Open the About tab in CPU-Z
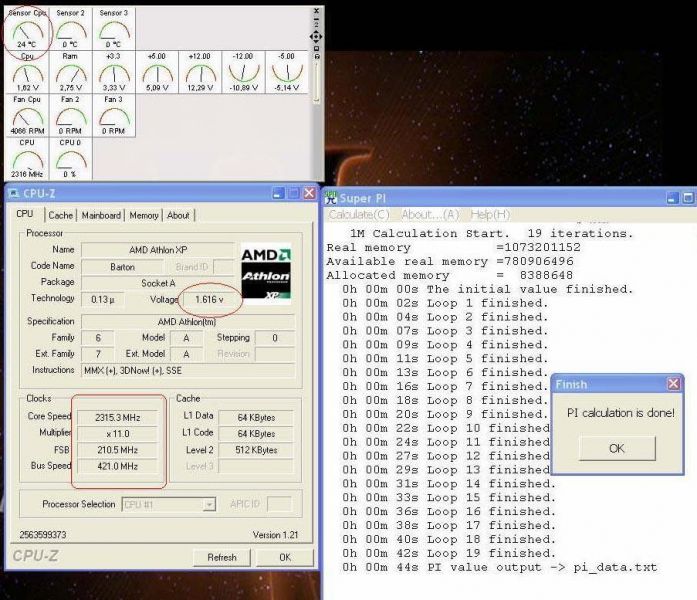697x600 pixels. point(178,215)
